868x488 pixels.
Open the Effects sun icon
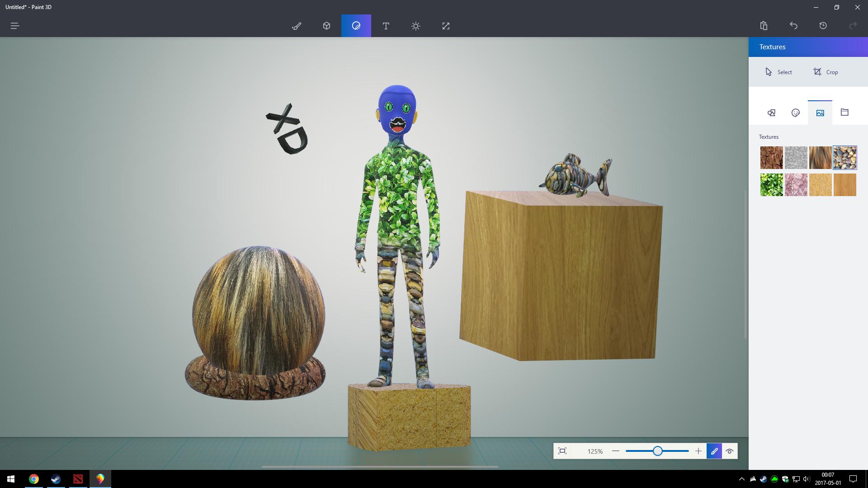[x=416, y=26]
